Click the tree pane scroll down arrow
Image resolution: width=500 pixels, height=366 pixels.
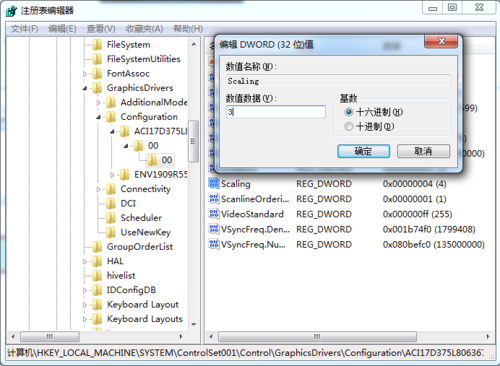click(194, 324)
